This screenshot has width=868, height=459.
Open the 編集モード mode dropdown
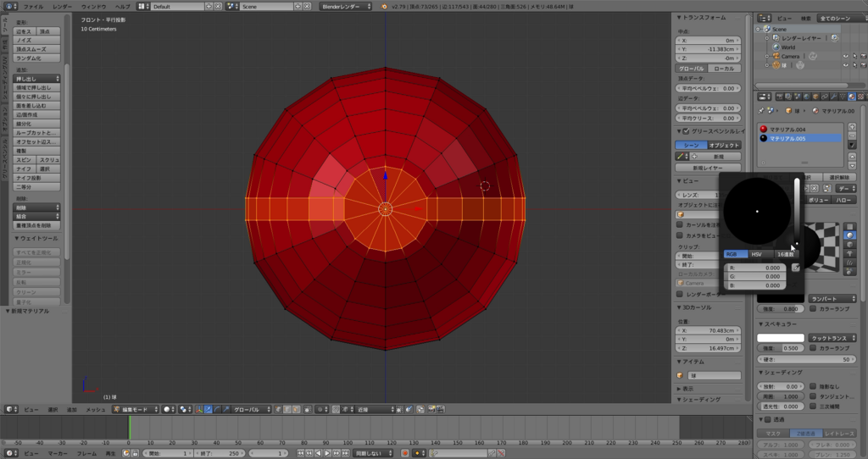pyautogui.click(x=136, y=409)
